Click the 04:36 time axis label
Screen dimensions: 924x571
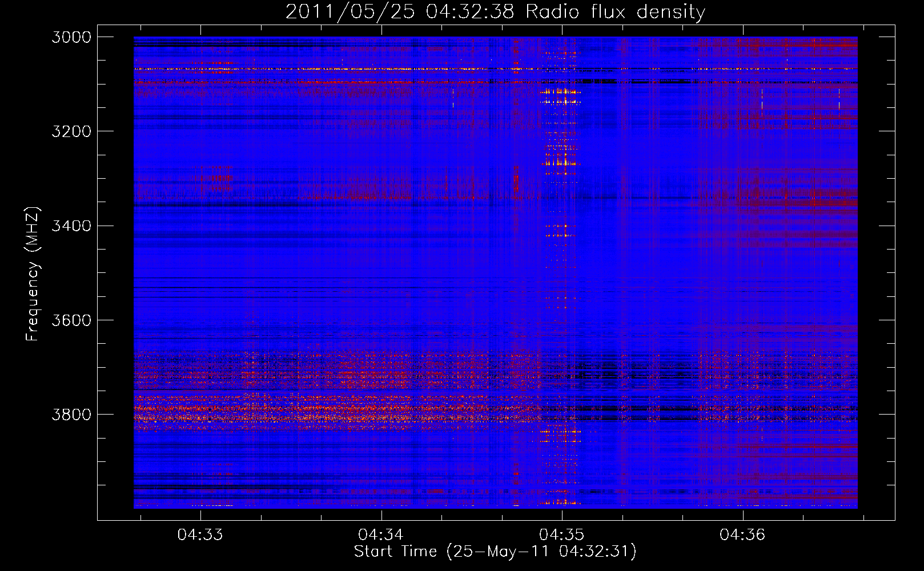pyautogui.click(x=742, y=535)
